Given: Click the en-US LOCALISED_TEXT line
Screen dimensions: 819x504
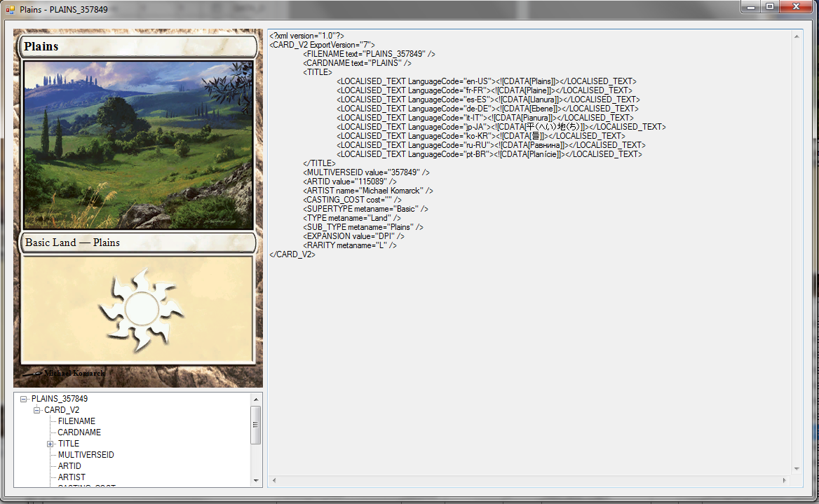Looking at the screenshot, I should point(487,81).
